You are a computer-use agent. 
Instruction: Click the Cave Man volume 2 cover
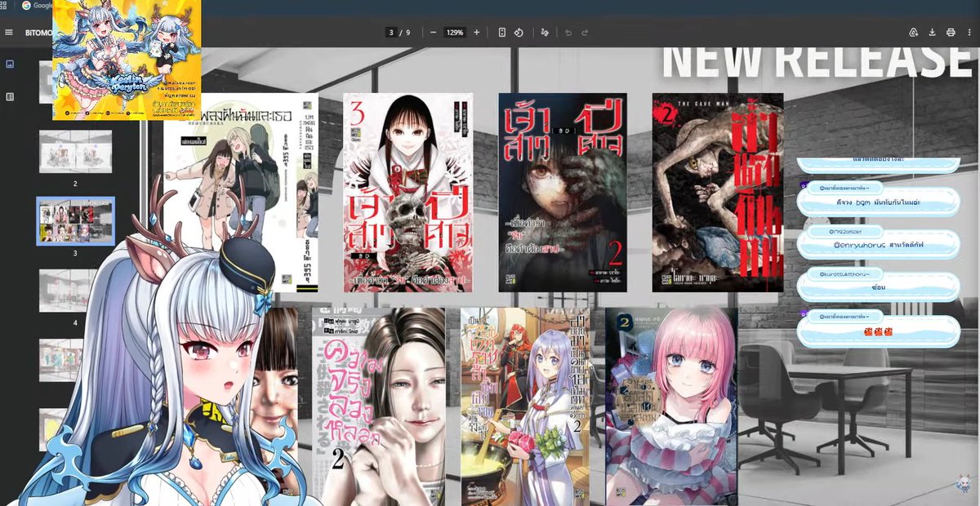point(718,193)
